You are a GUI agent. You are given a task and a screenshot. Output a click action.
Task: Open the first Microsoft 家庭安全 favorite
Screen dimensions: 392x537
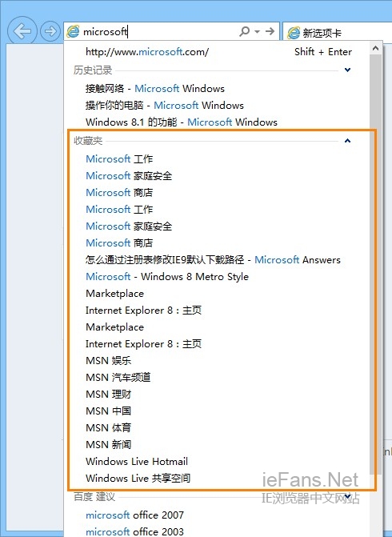129,176
